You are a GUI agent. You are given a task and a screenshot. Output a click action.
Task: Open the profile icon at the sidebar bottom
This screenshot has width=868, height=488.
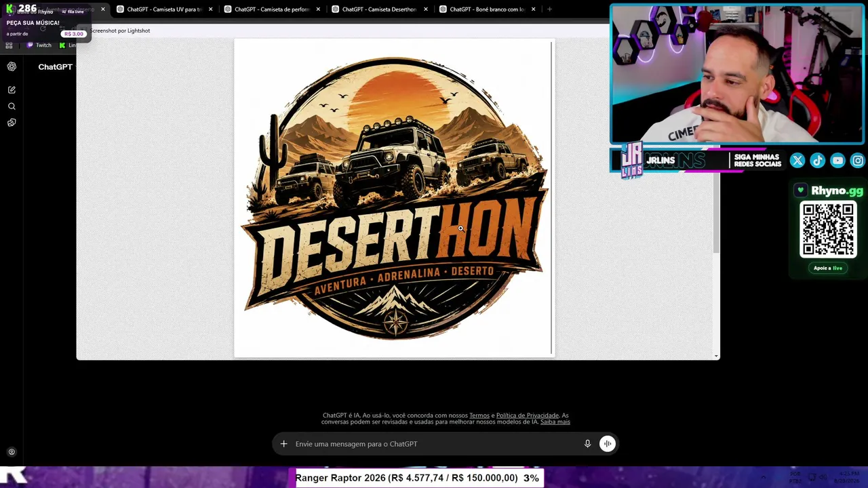[x=12, y=452]
